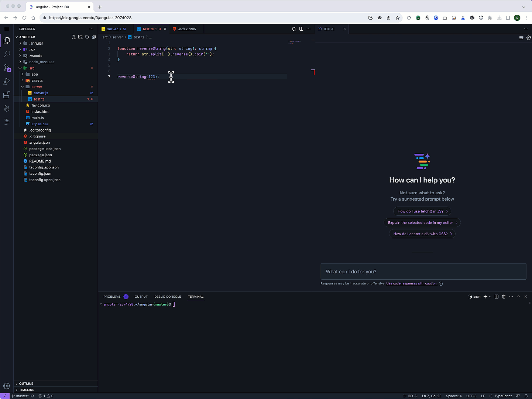Click 'Ln 7, Col 20' in the status bar
The width and height of the screenshot is (532, 399).
(432, 396)
